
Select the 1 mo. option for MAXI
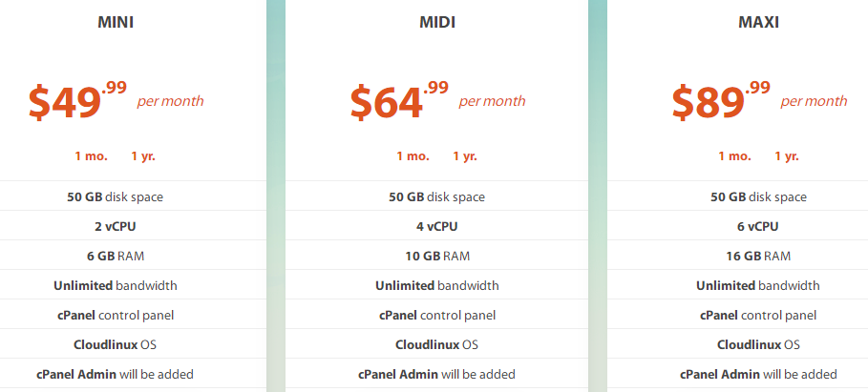(x=734, y=155)
